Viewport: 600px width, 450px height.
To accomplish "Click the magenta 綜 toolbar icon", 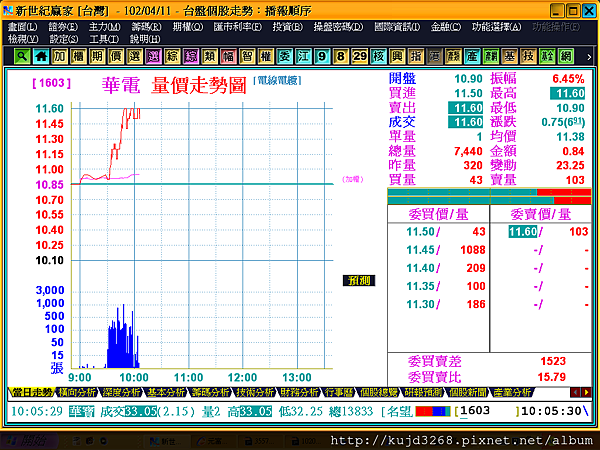I will (191, 57).
